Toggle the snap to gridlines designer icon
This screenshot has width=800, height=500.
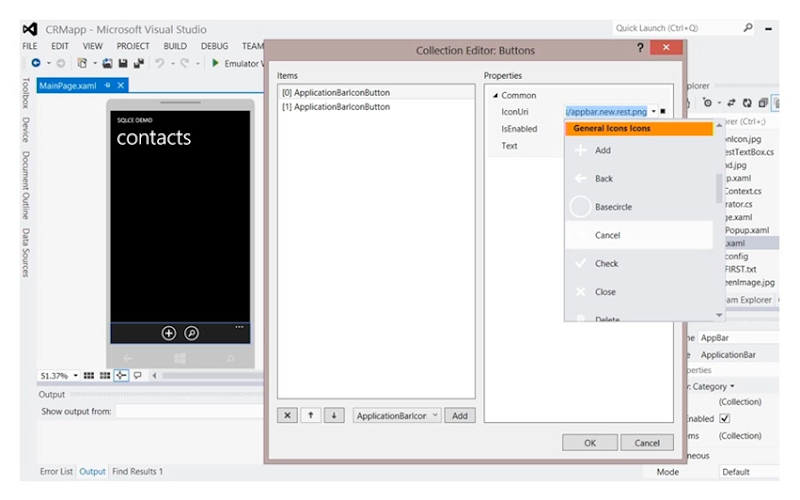(x=121, y=376)
